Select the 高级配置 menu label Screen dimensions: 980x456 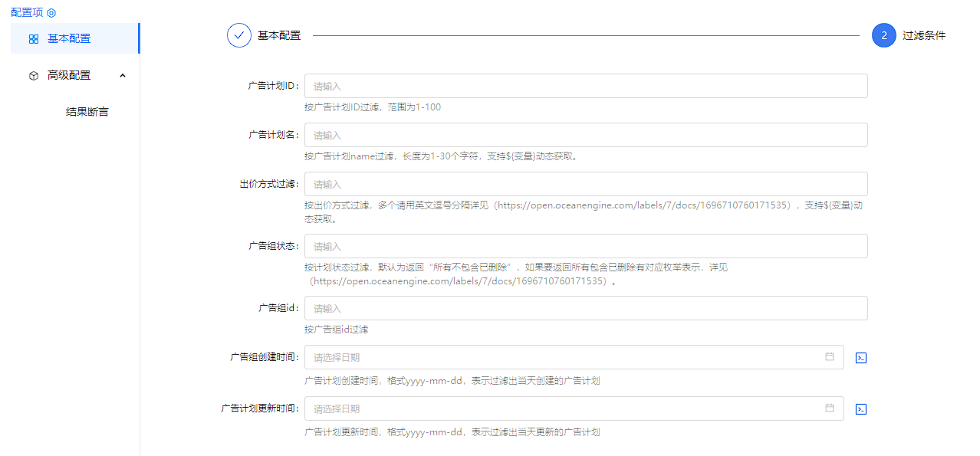[69, 75]
